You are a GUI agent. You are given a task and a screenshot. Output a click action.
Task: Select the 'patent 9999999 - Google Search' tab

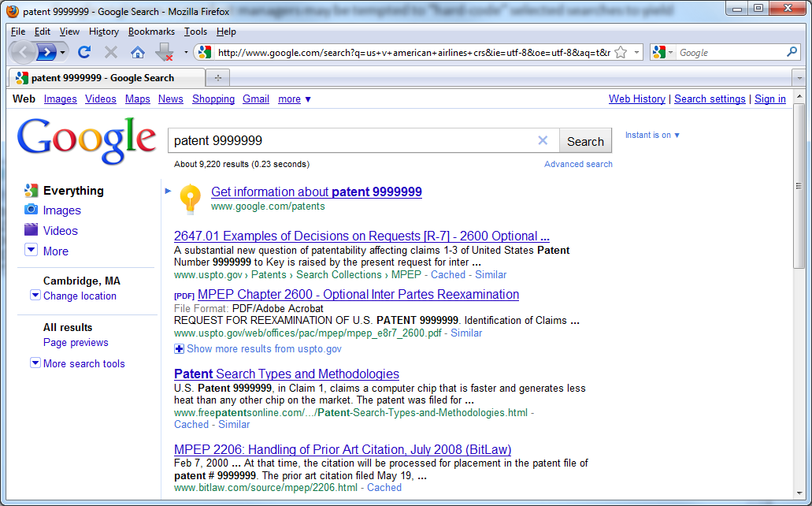click(x=106, y=78)
